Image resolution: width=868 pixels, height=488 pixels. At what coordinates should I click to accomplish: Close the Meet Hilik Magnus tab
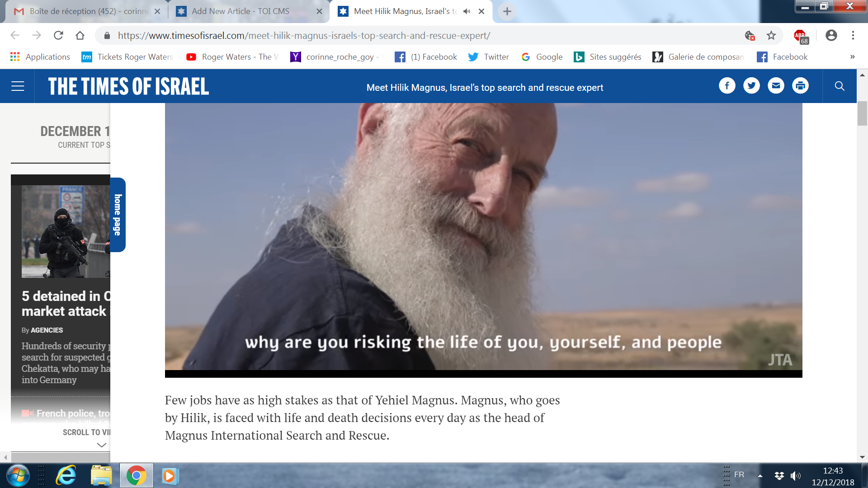click(481, 11)
